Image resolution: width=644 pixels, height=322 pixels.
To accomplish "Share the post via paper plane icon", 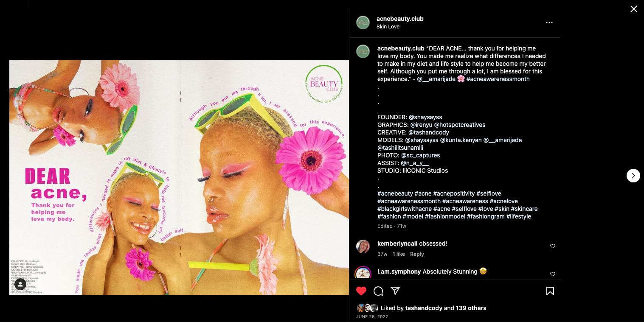I will 395,291.
